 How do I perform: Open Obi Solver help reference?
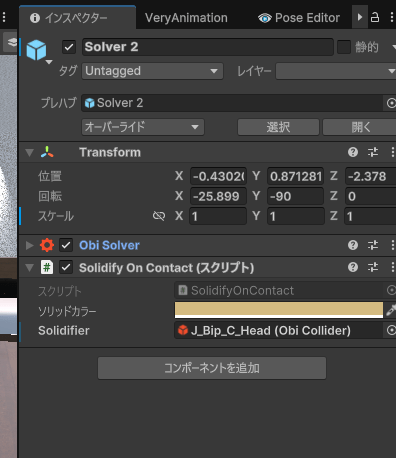point(353,245)
